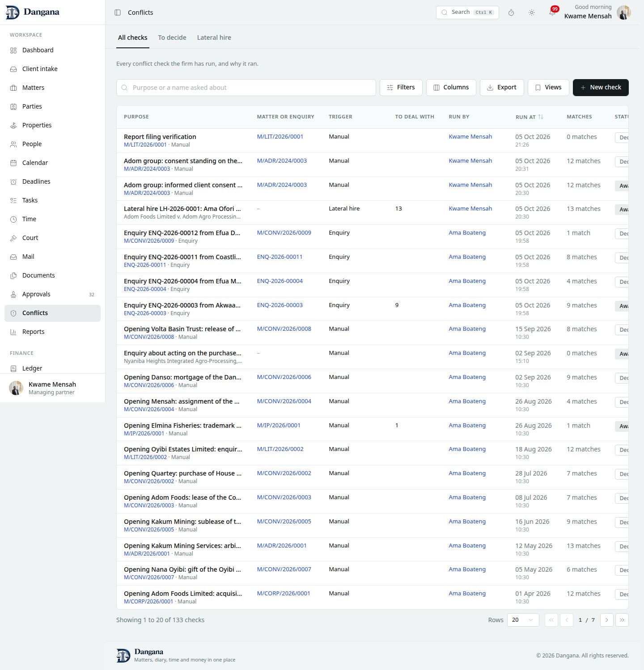Switch to the All checks tab
Viewport: 644px width, 670px height.
[x=132, y=38]
